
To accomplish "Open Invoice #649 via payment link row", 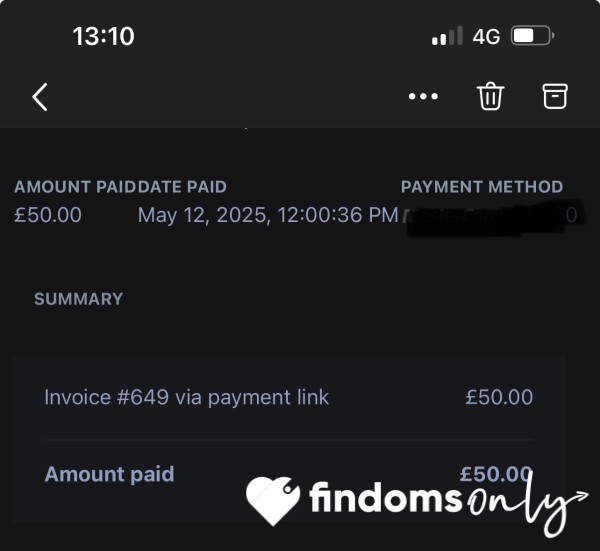I will [x=289, y=397].
